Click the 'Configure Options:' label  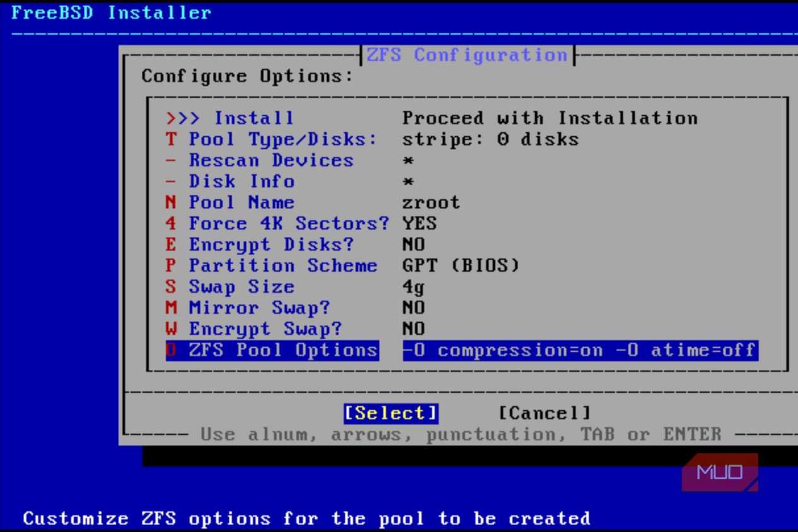(247, 76)
